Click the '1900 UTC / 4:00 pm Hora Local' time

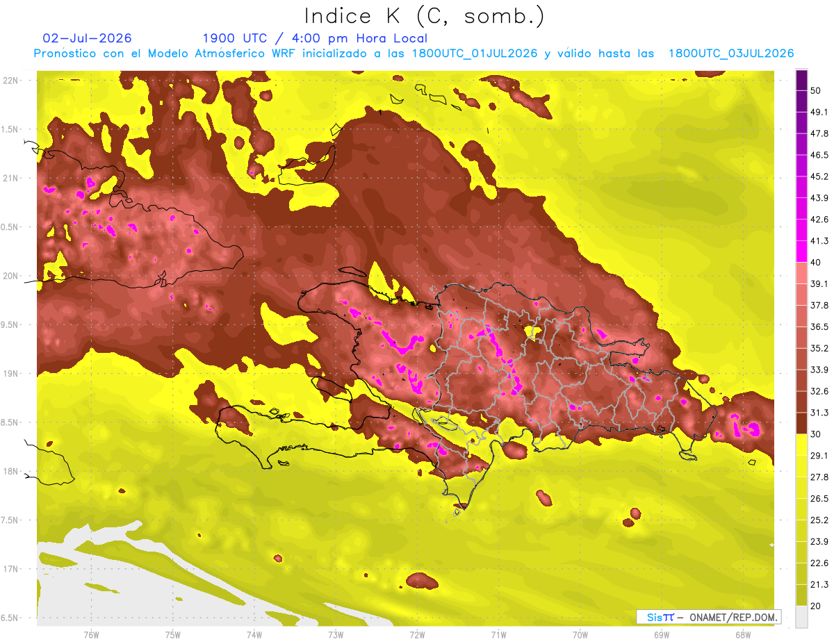coord(315,38)
